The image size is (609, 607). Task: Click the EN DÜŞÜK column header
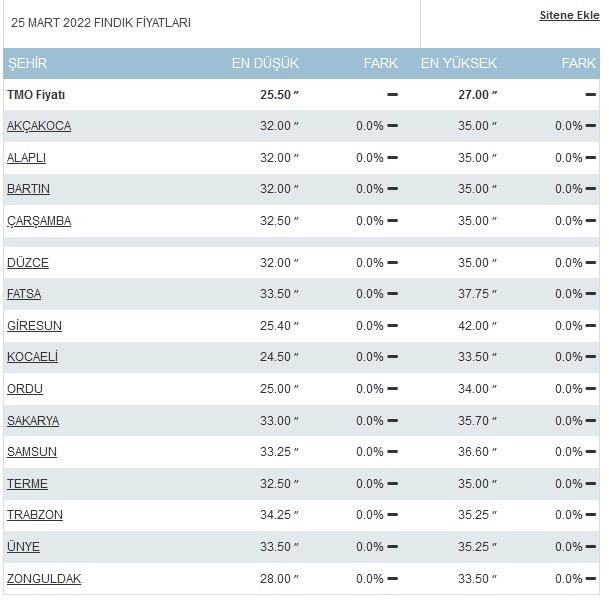[265, 63]
